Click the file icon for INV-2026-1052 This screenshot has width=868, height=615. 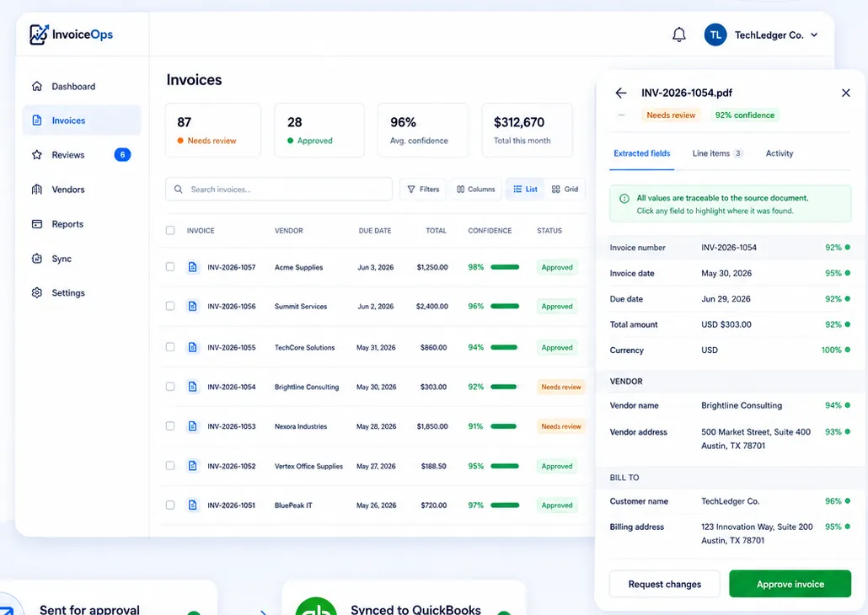192,466
